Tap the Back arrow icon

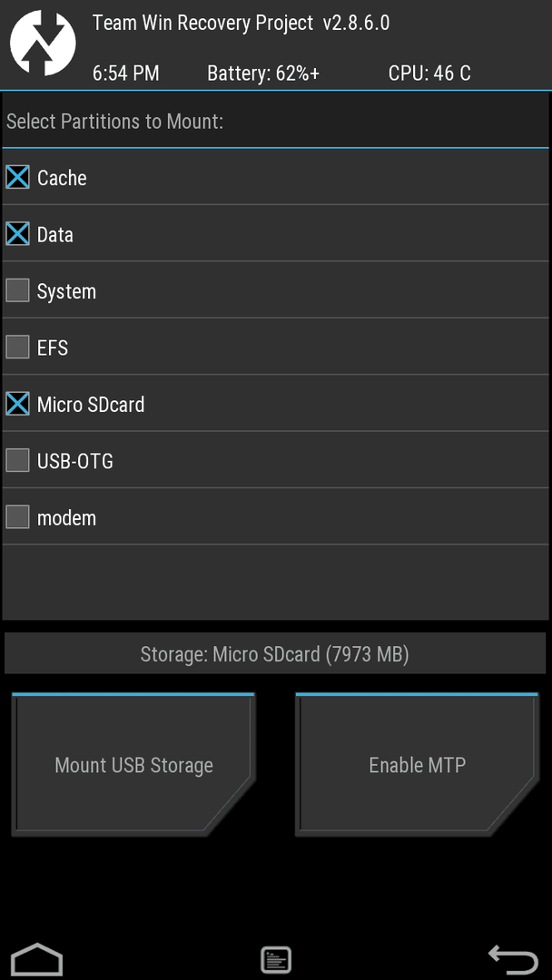pos(513,959)
